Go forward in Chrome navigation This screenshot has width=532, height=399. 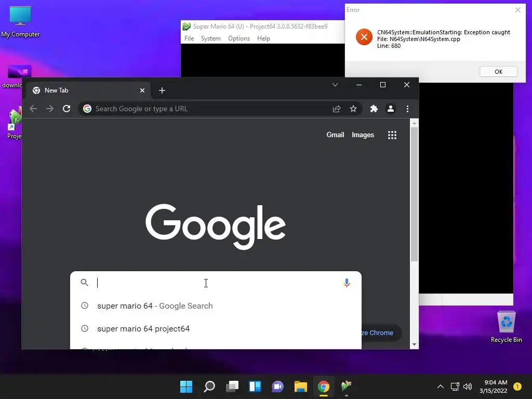[50, 109]
